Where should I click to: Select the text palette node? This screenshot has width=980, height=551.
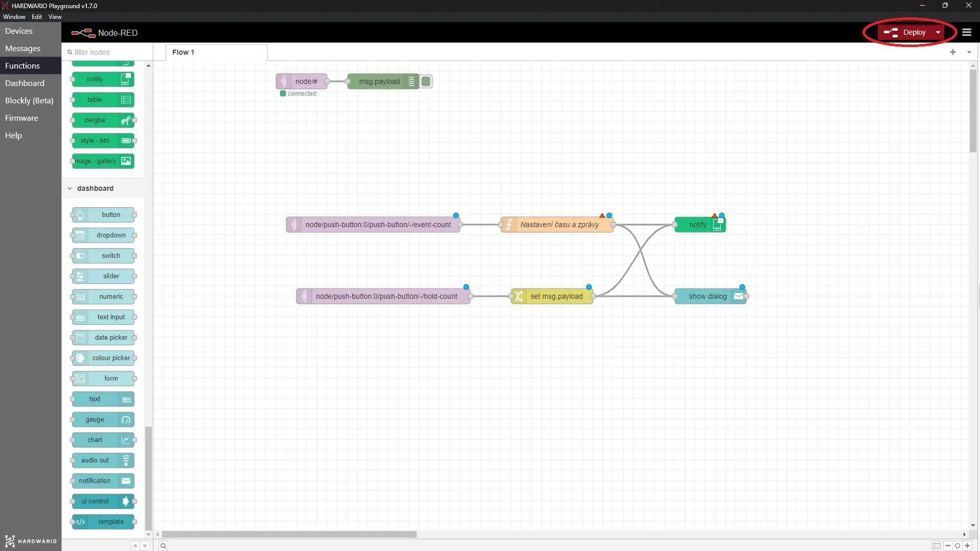[103, 399]
